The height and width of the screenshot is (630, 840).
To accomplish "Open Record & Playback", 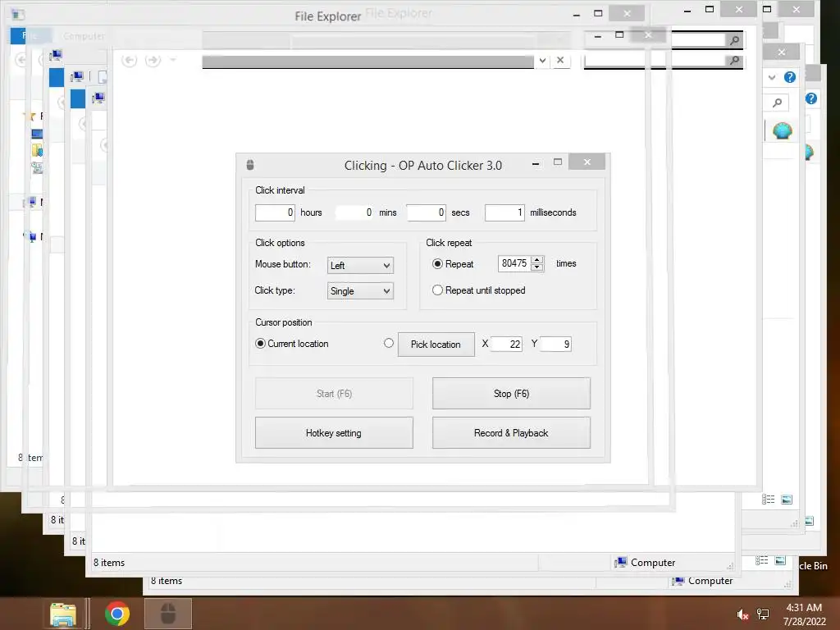I will [x=511, y=433].
